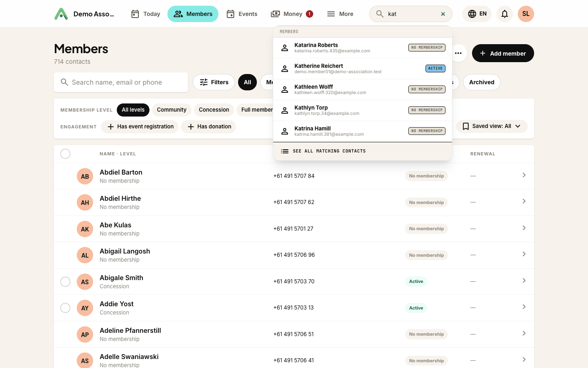The image size is (588, 368).
Task: Toggle the Has event registration filter
Action: (140, 127)
